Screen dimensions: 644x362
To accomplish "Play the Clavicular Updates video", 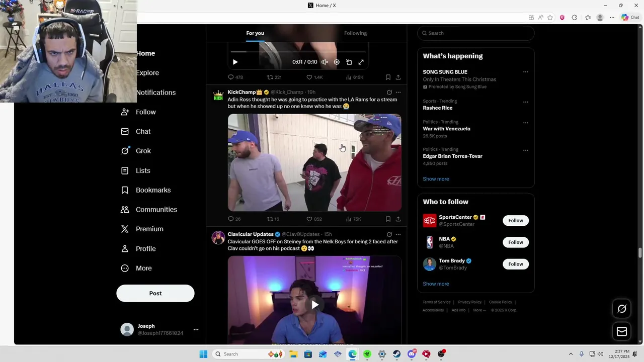I will (x=314, y=304).
